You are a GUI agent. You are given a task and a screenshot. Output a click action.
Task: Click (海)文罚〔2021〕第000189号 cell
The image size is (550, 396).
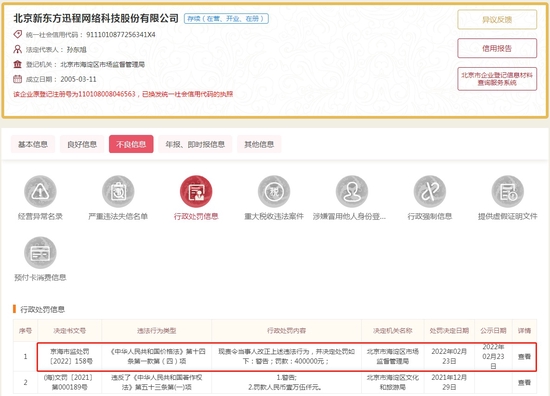click(x=69, y=382)
